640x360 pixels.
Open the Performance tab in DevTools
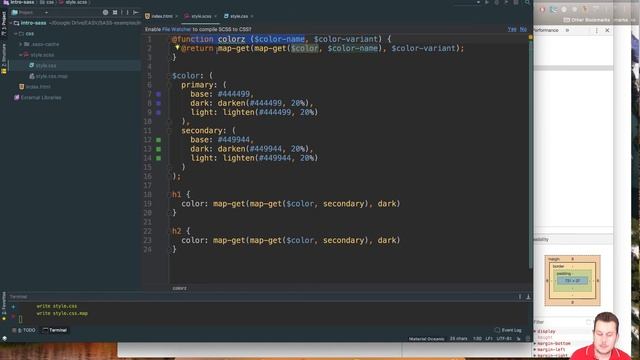(x=546, y=31)
